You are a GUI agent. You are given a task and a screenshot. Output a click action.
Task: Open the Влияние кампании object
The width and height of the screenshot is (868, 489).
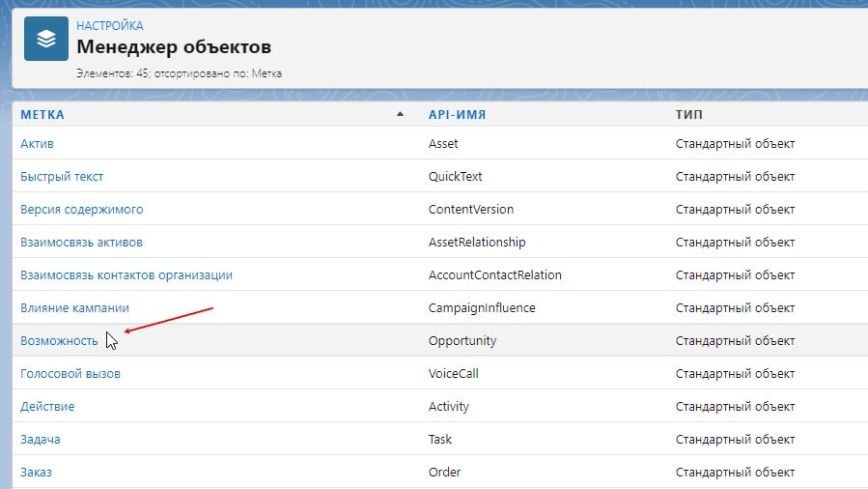(x=74, y=308)
